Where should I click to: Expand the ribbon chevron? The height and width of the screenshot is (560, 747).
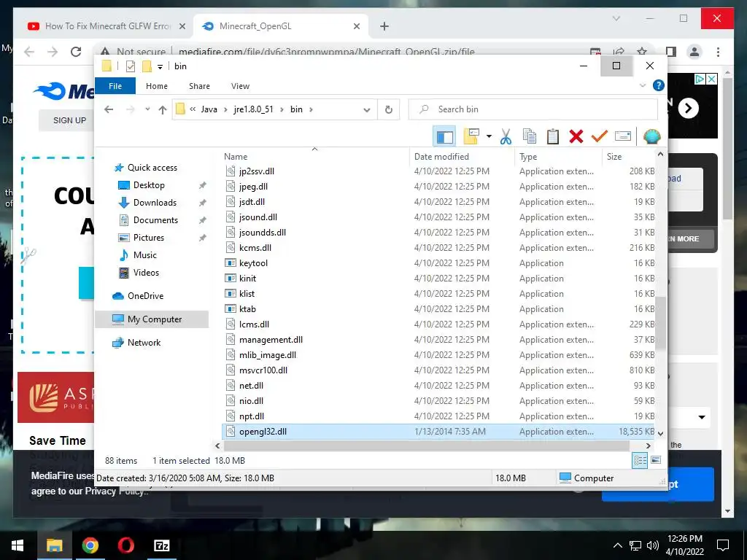(x=643, y=86)
